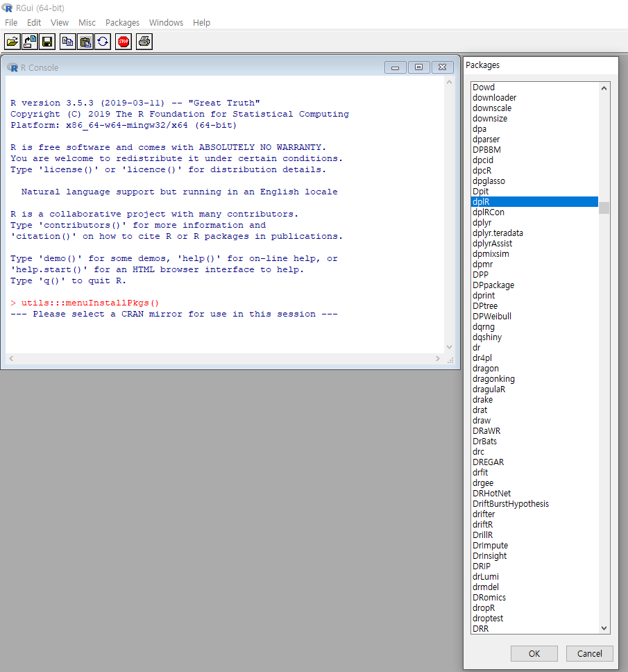Open the Help menu

tap(201, 22)
